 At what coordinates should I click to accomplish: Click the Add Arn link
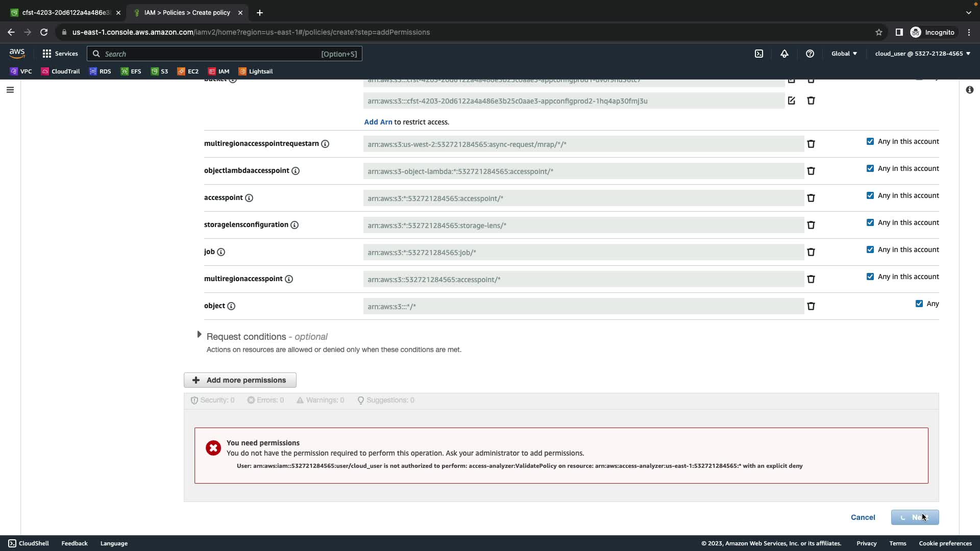coord(378,122)
